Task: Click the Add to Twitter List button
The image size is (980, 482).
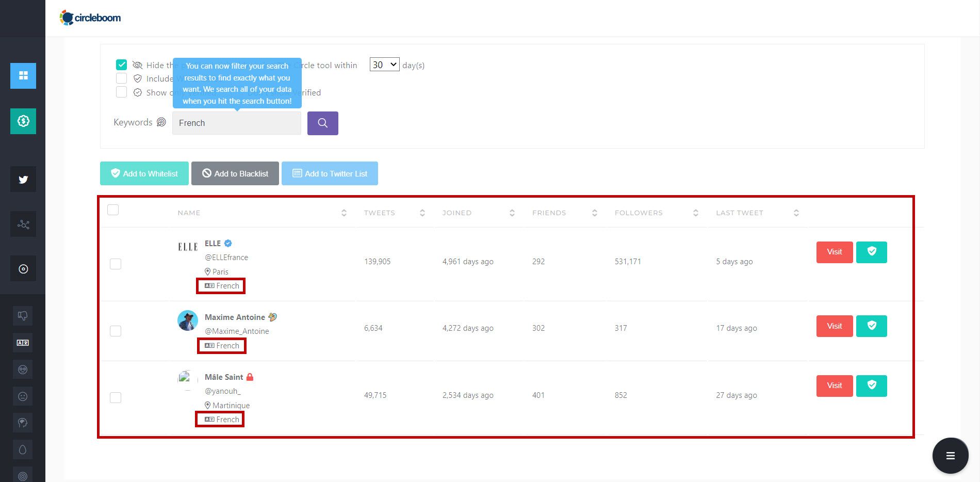Action: [x=330, y=173]
